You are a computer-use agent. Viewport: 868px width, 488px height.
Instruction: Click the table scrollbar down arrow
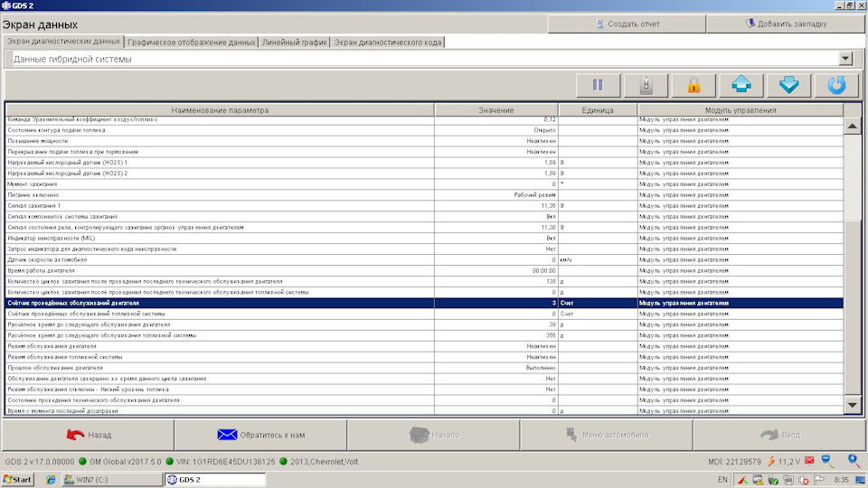pos(853,405)
